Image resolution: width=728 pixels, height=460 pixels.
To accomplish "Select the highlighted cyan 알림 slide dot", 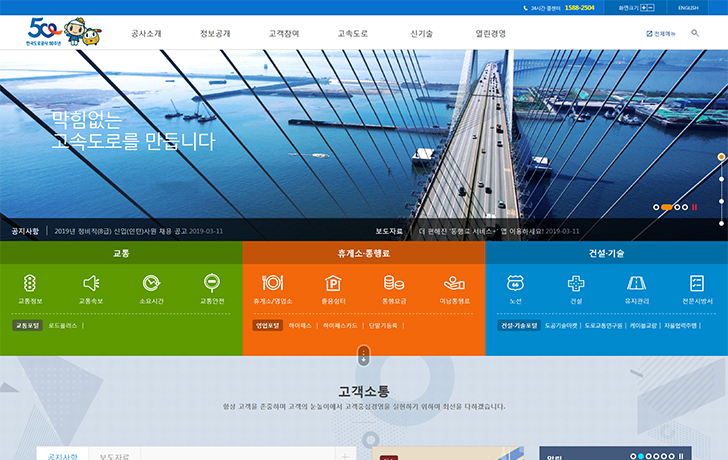I will [x=641, y=456].
